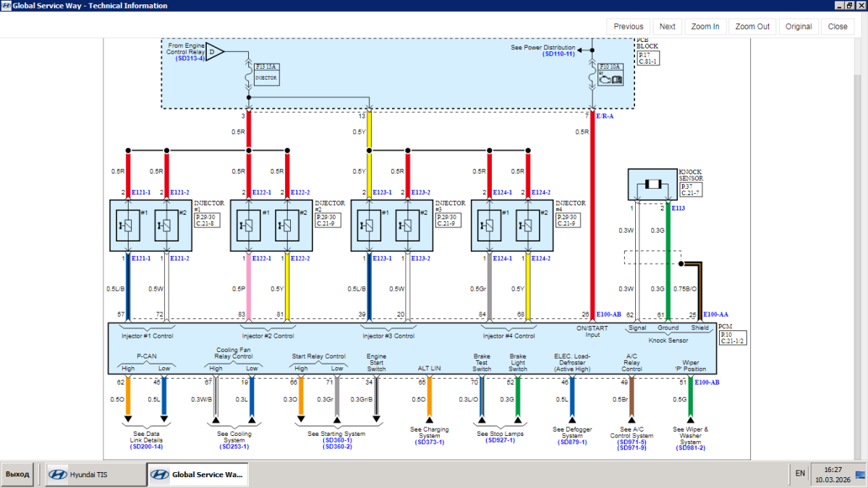868x488 pixels.
Task: Open Power Distribution link SD110-11
Action: pyautogui.click(x=558, y=53)
